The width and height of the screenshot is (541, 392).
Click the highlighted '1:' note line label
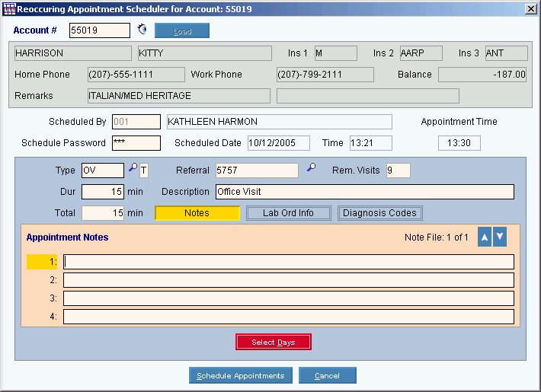[42, 262]
